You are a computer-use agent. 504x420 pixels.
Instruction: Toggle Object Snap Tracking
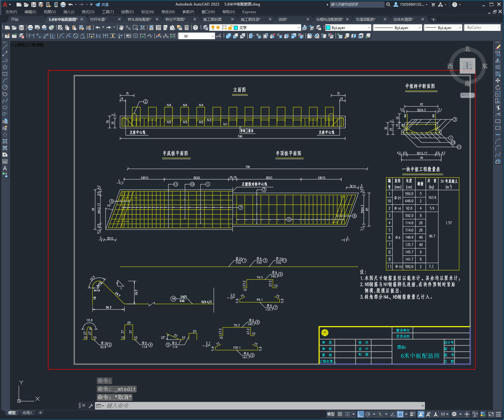pos(392,414)
